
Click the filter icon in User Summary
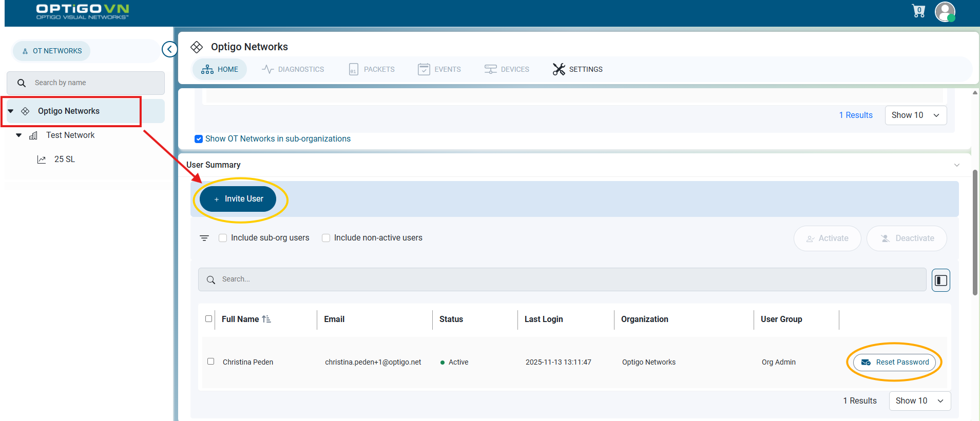(204, 238)
